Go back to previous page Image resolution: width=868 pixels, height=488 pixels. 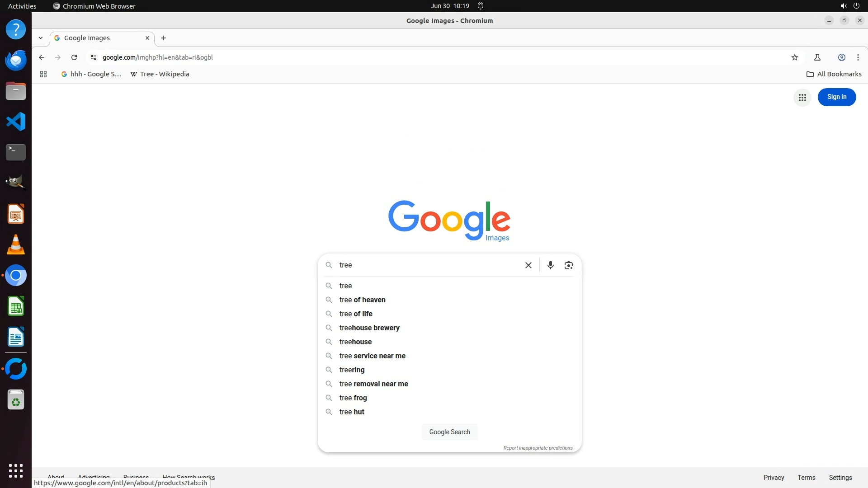(42, 57)
